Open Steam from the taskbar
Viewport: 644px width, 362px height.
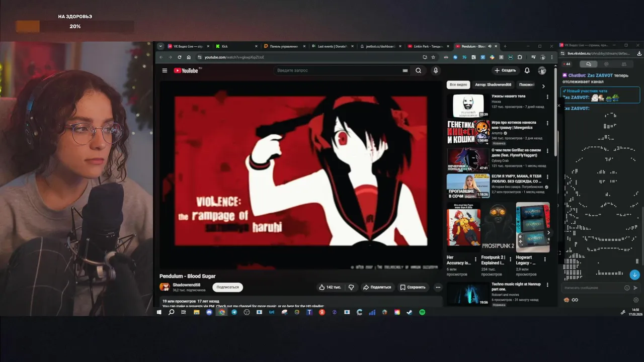click(x=410, y=312)
